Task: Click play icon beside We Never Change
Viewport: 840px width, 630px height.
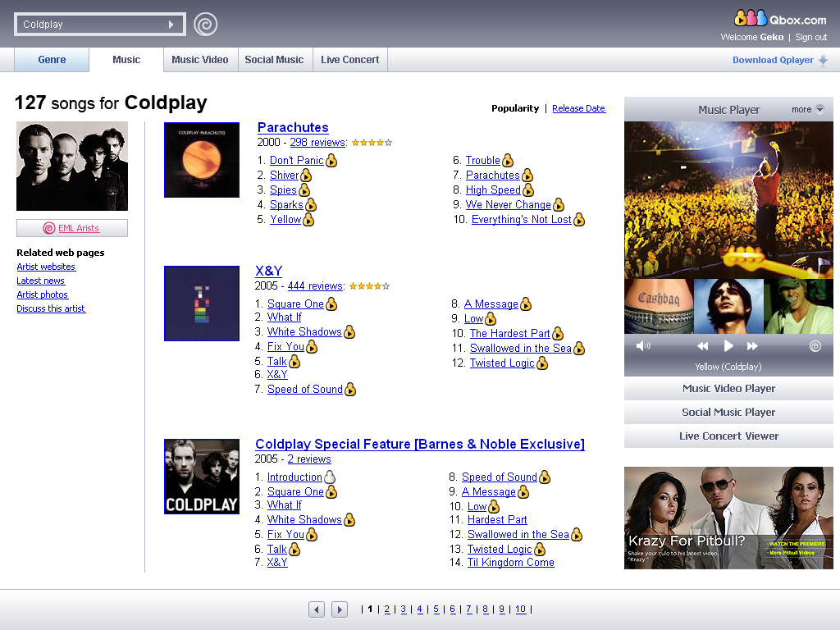Action: (x=559, y=204)
